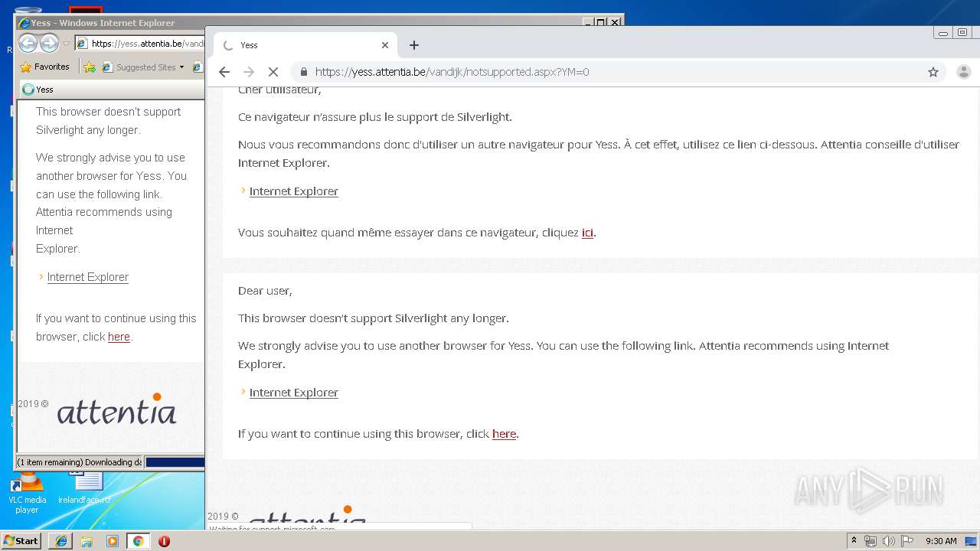The width and height of the screenshot is (980, 551).
Task: Open the Windows Start menu
Action: [21, 541]
